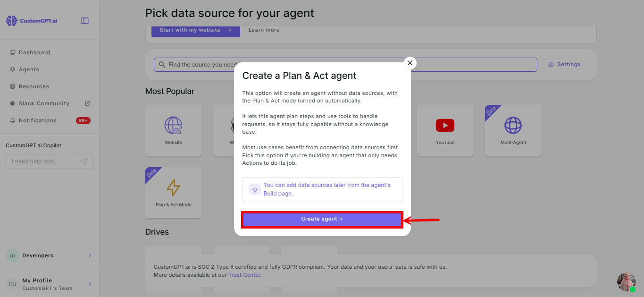
Task: Open the Trust Center link
Action: (x=244, y=275)
